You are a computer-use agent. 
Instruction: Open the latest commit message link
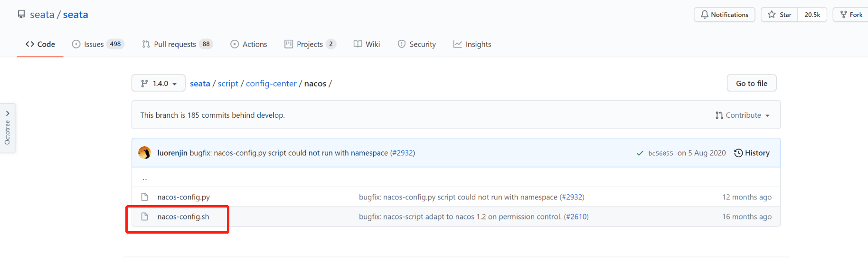click(289, 153)
